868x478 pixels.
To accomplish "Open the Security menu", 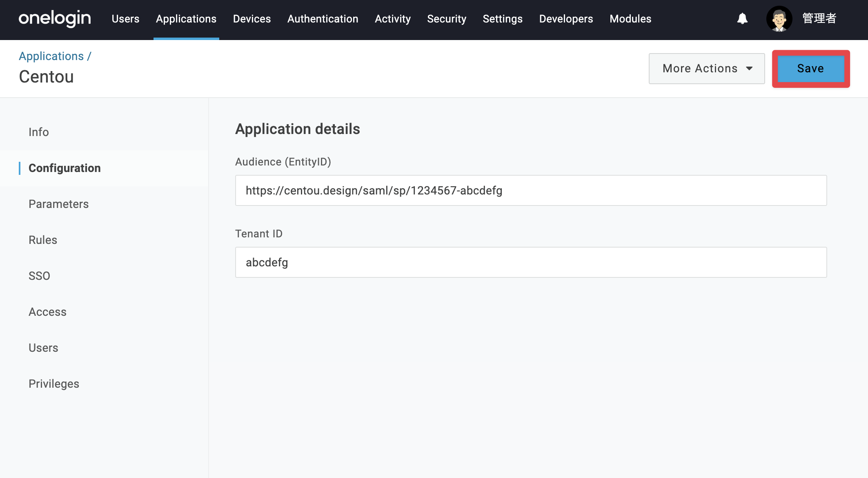I will click(x=447, y=19).
